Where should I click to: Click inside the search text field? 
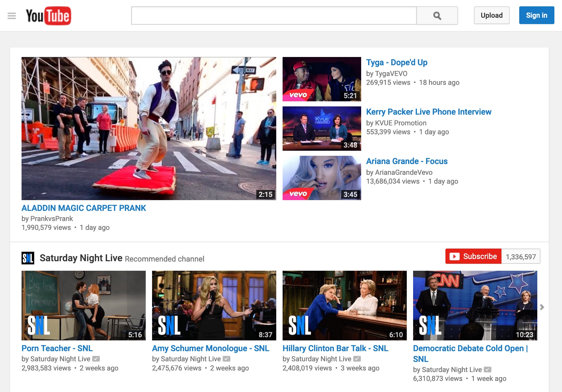pyautogui.click(x=274, y=16)
